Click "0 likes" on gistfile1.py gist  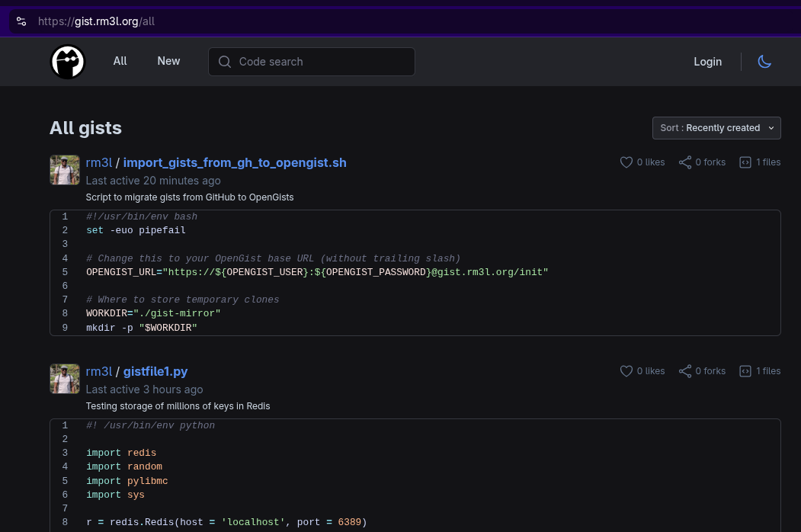(650, 371)
